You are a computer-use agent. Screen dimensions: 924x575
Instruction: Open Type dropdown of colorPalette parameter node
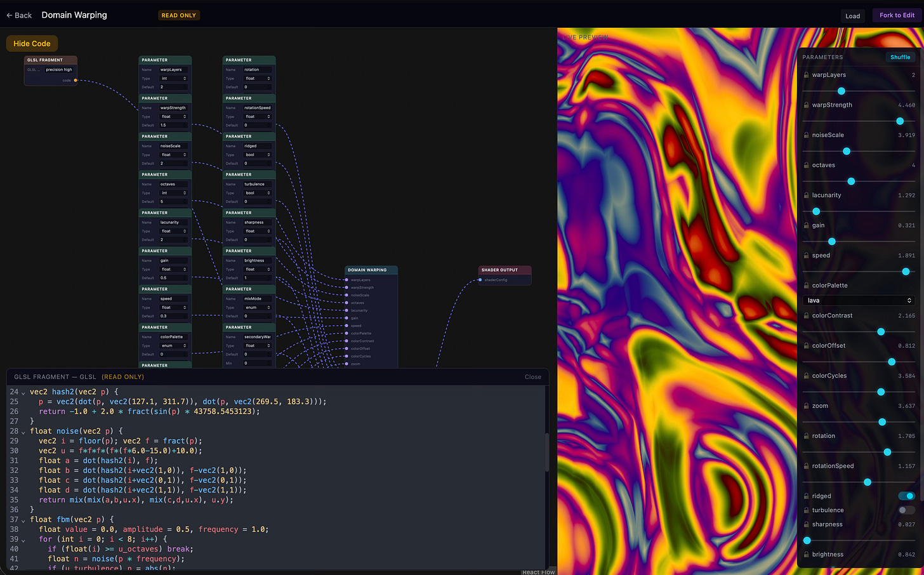point(173,345)
